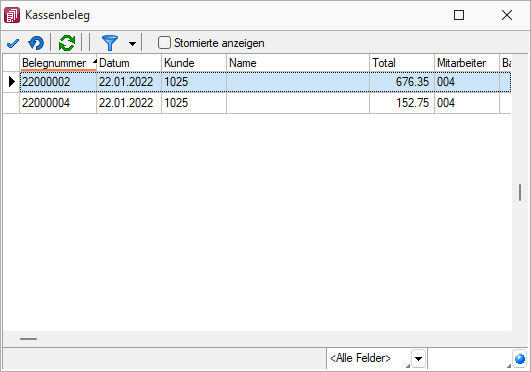Click the date cell of receipt 22000004
This screenshot has height=372, width=531.
coord(129,103)
